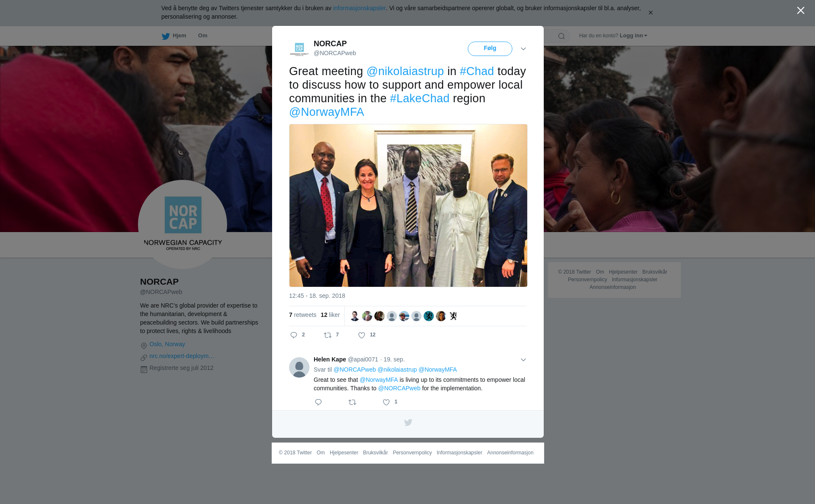Image resolution: width=815 pixels, height=504 pixels.
Task: Open the informasjonskapsler link in banner
Action: pyautogui.click(x=359, y=8)
